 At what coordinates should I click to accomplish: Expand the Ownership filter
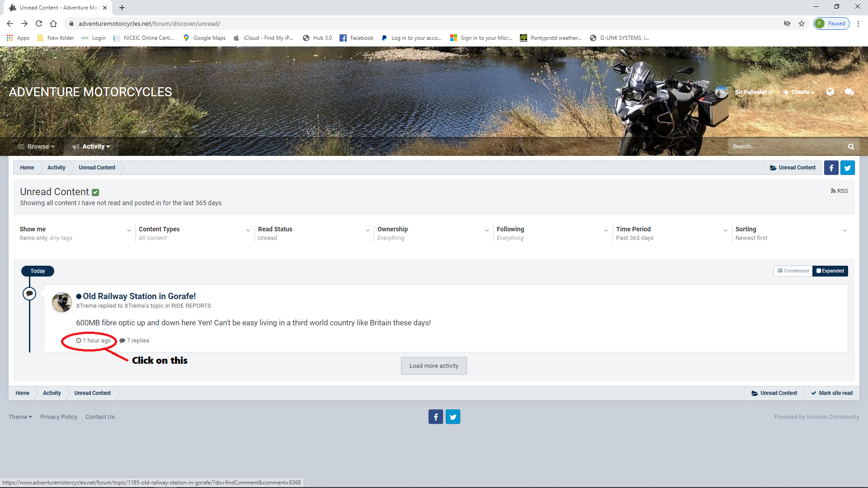coord(433,233)
